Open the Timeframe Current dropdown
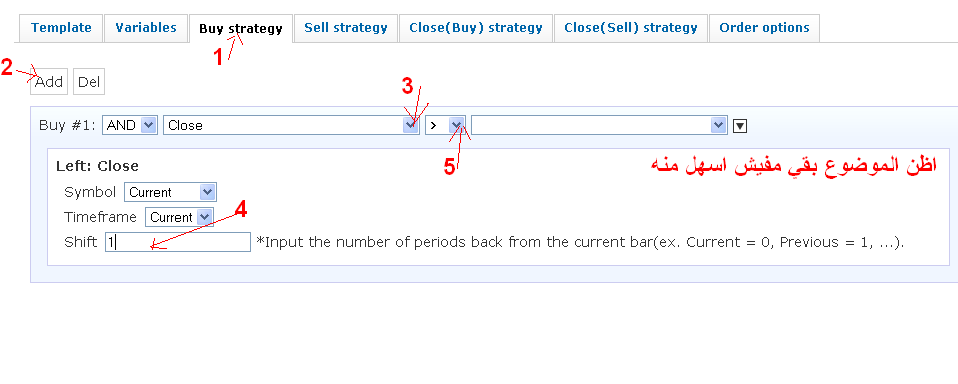The height and width of the screenshot is (384, 958). 179,217
